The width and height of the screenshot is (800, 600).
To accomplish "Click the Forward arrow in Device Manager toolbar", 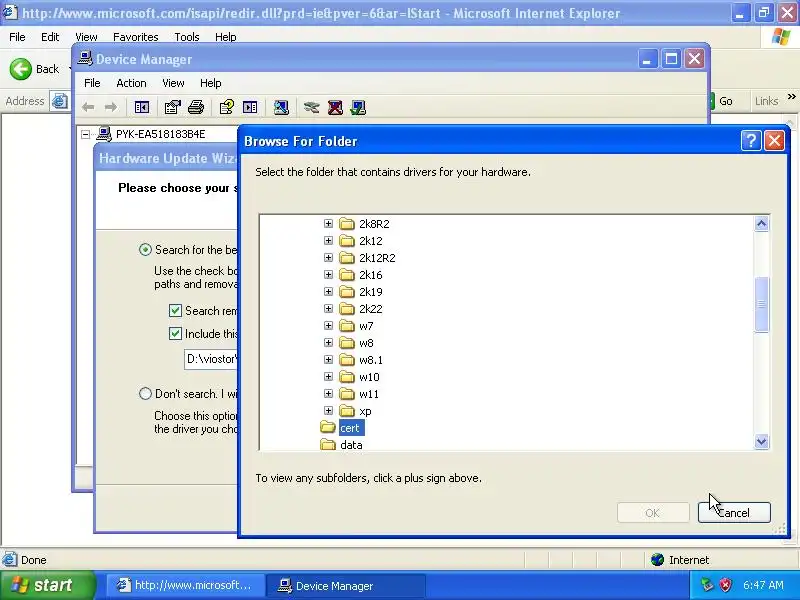I will [x=111, y=107].
